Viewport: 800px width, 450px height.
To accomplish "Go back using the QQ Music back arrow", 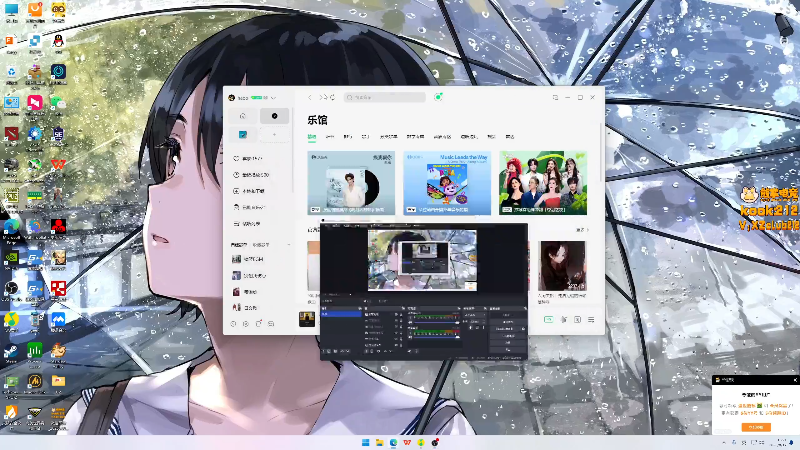I will pyautogui.click(x=310, y=97).
